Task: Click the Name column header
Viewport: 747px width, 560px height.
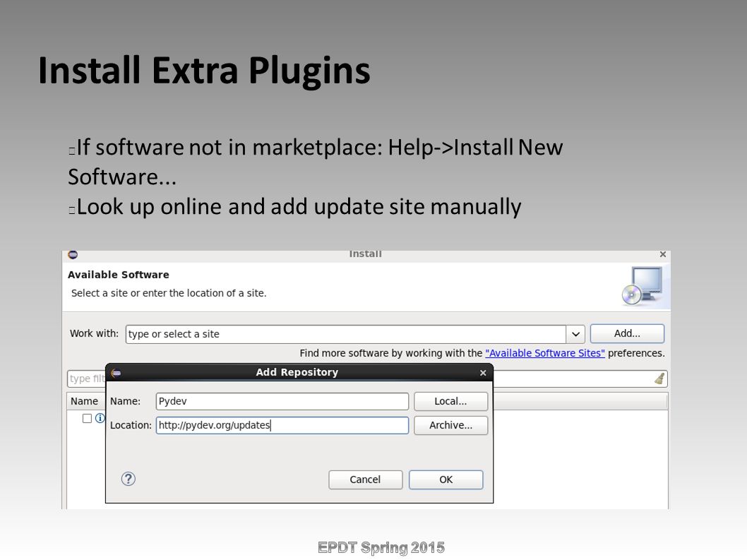Action: [84, 401]
